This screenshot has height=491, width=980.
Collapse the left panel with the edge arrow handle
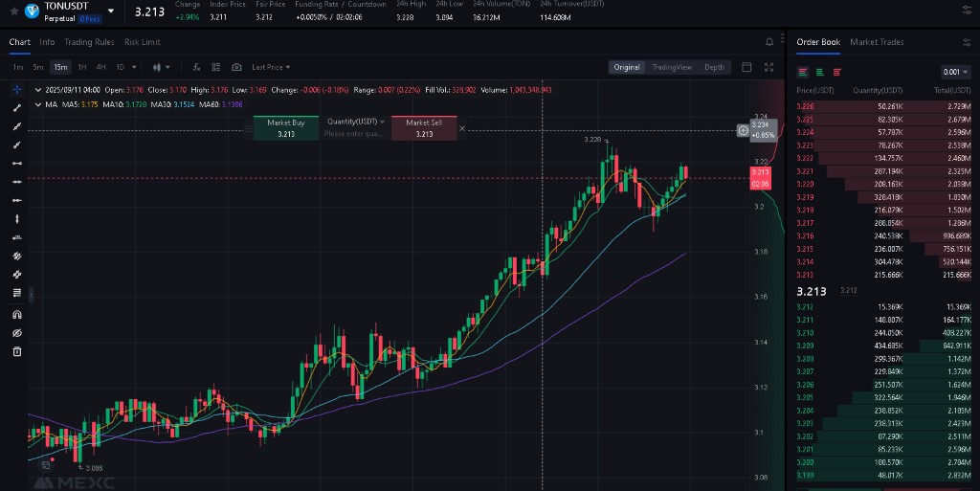coord(31,295)
